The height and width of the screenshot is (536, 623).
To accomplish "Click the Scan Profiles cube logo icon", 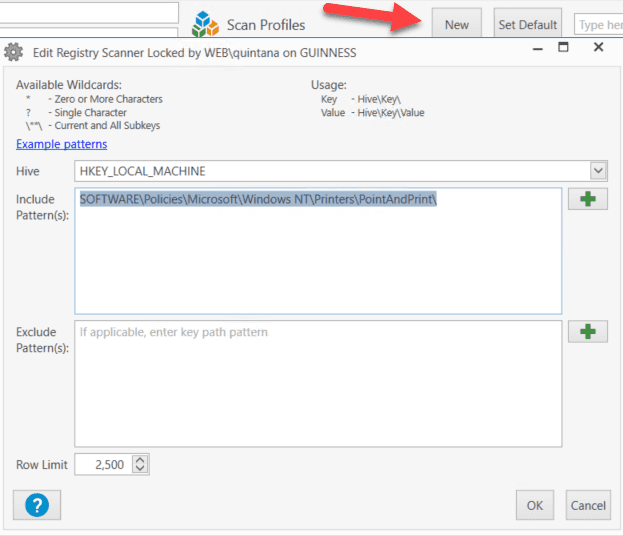I will point(205,24).
